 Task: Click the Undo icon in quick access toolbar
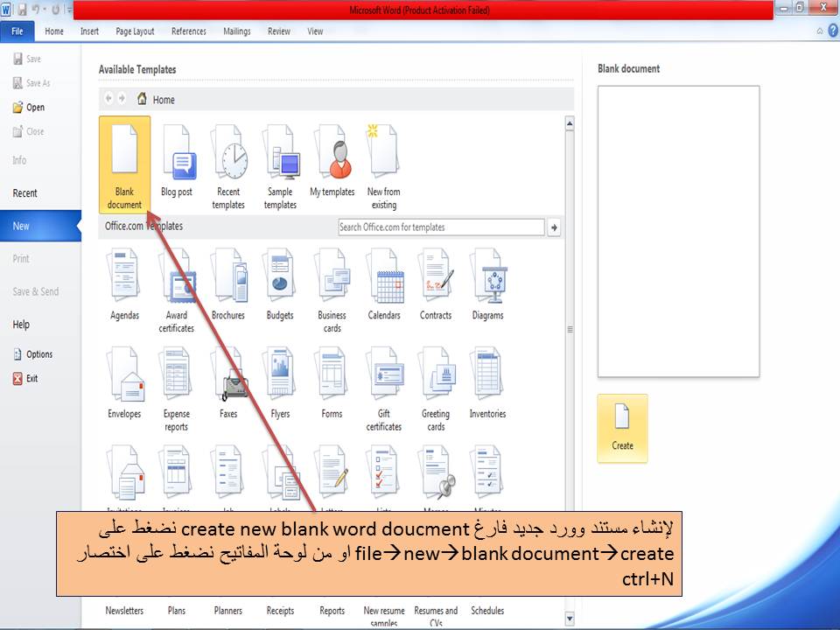coord(37,10)
